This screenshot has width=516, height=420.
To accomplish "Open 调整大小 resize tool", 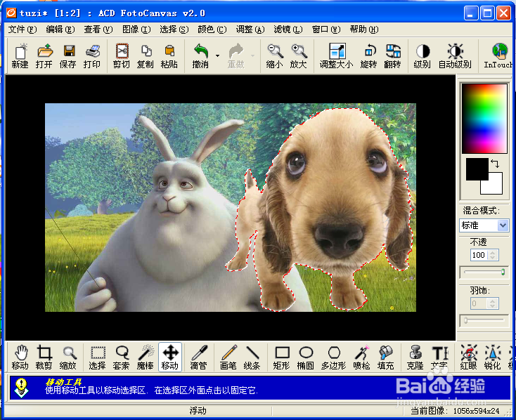I will point(336,55).
